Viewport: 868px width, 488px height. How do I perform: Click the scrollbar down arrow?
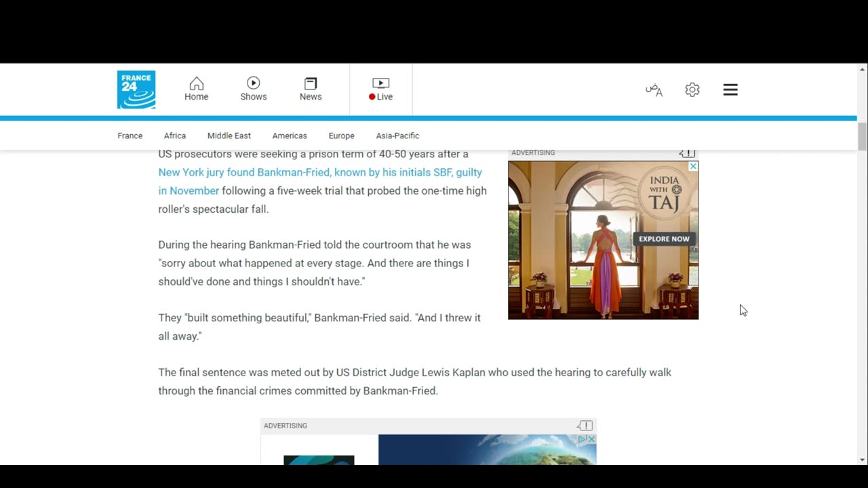pos(863,460)
